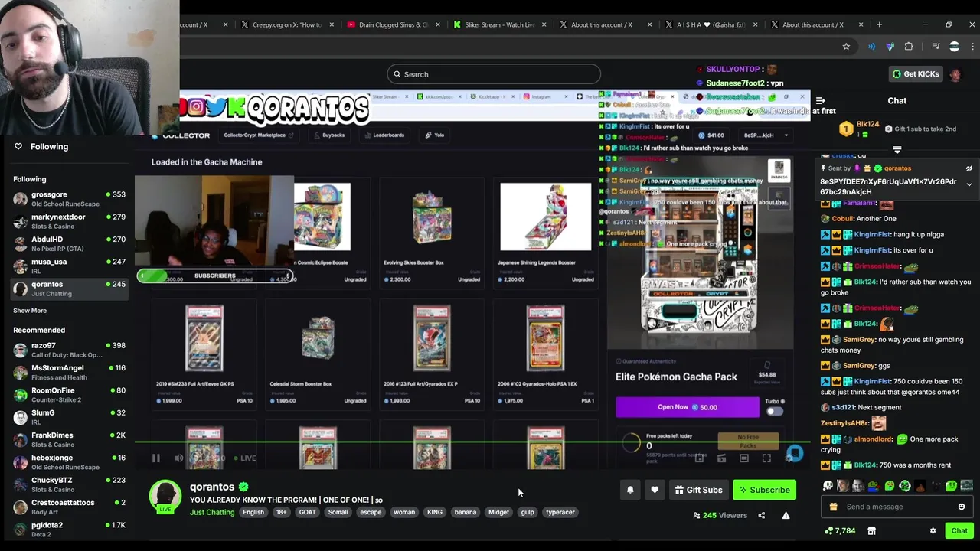The height and width of the screenshot is (551, 980).
Task: Pause the live stream video
Action: coord(155,458)
